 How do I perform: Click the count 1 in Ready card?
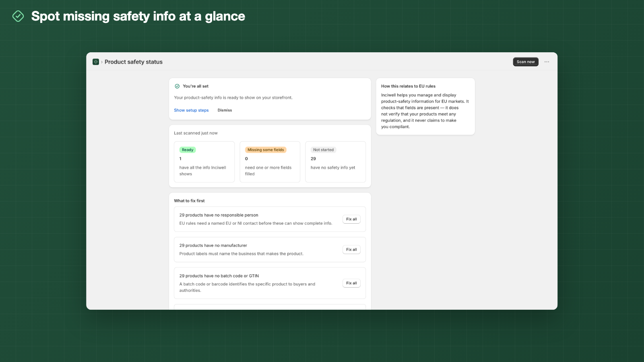click(180, 158)
